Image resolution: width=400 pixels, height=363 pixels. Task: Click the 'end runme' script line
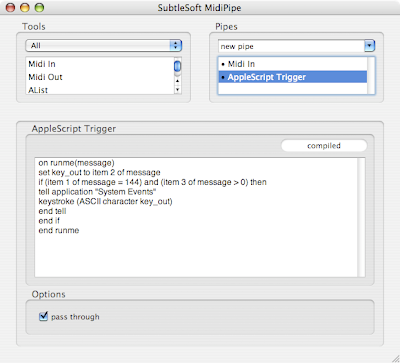pos(59,230)
